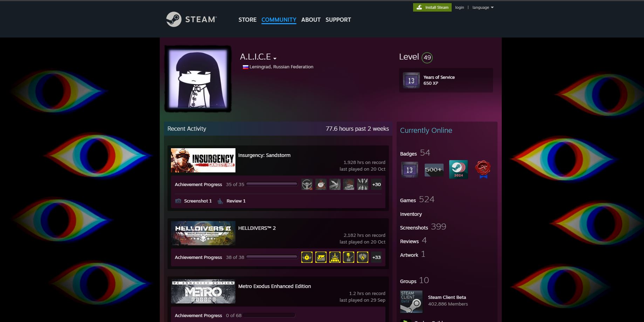Click the level 49 circle badge
Viewport: 644px width, 322px height.
pos(427,57)
